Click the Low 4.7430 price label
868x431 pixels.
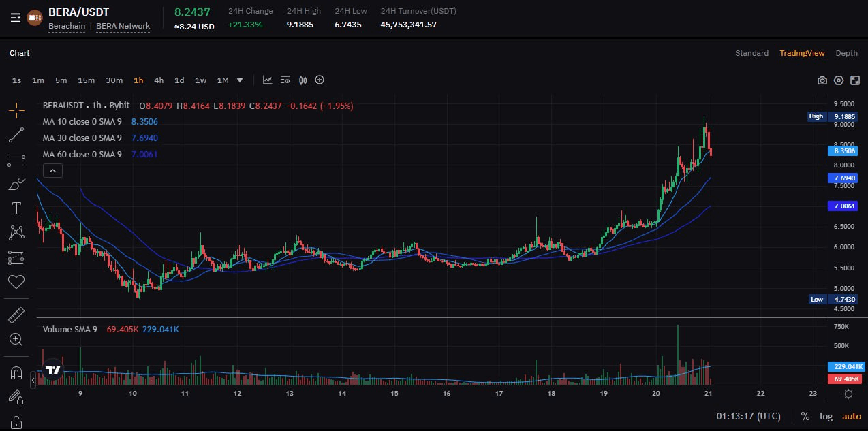(832, 299)
